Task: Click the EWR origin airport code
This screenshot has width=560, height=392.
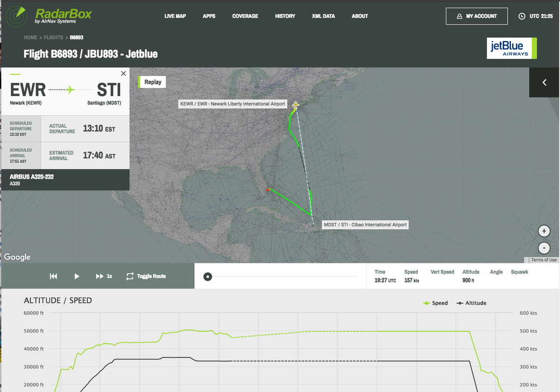Action: [x=28, y=89]
